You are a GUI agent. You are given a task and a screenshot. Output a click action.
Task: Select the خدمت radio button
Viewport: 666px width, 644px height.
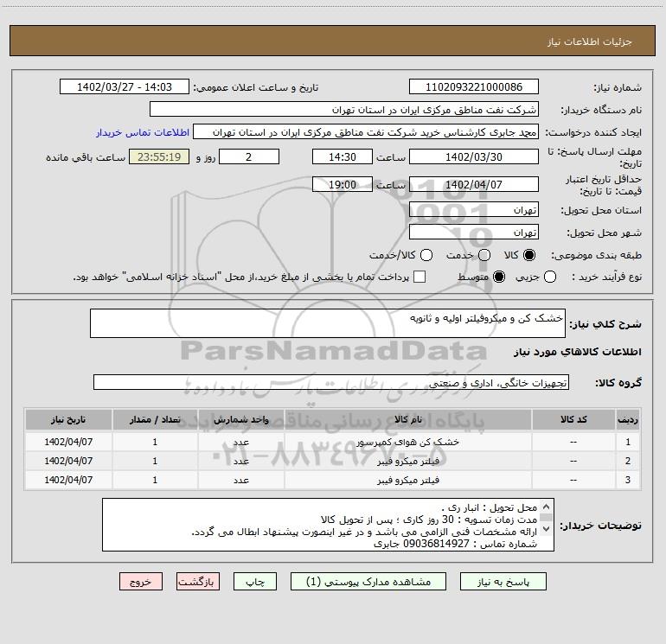pos(484,255)
